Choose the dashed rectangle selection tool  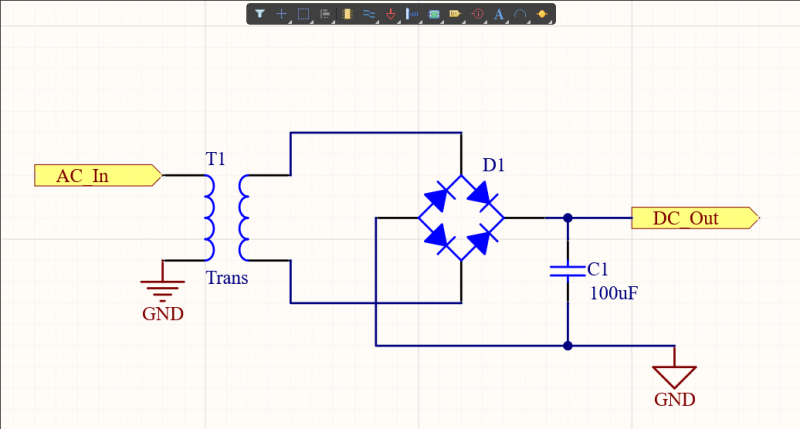(303, 14)
